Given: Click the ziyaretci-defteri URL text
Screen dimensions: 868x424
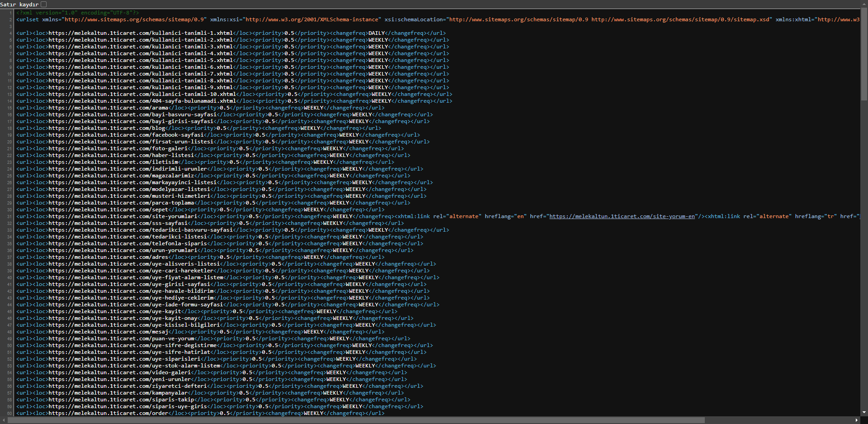Looking at the screenshot, I should click(127, 386).
